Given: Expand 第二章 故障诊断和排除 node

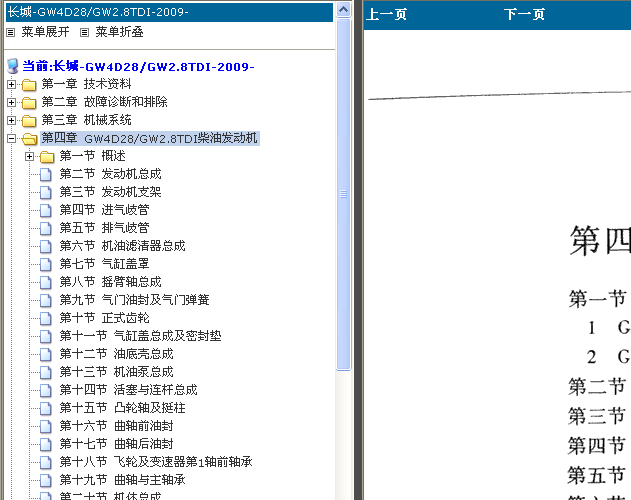Looking at the screenshot, I should click(x=11, y=102).
